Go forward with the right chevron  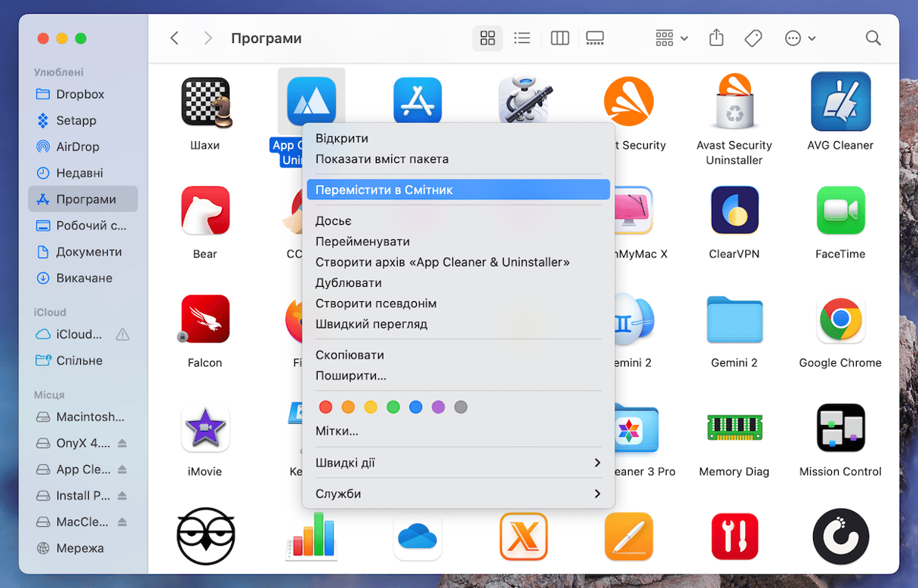click(x=208, y=38)
